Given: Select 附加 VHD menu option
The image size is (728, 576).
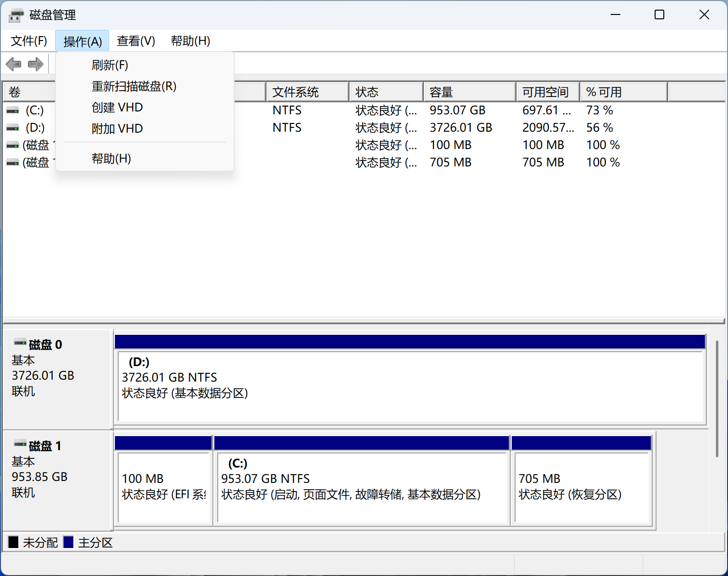Looking at the screenshot, I should tap(117, 129).
